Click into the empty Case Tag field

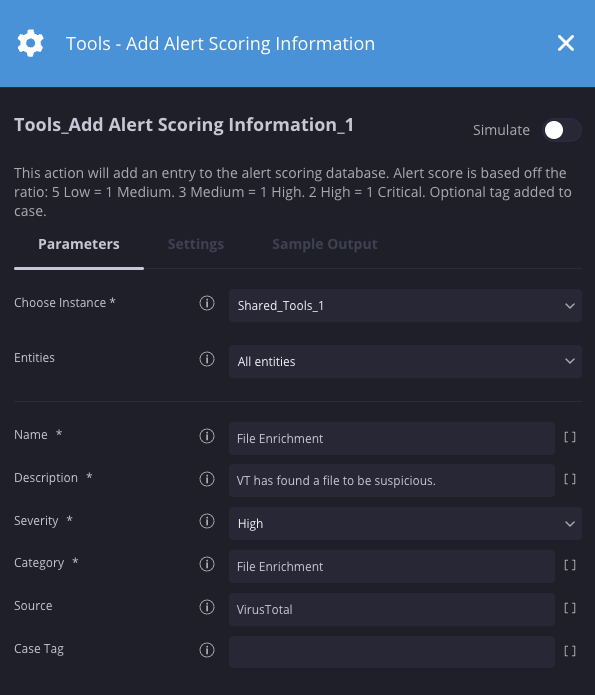point(391,652)
